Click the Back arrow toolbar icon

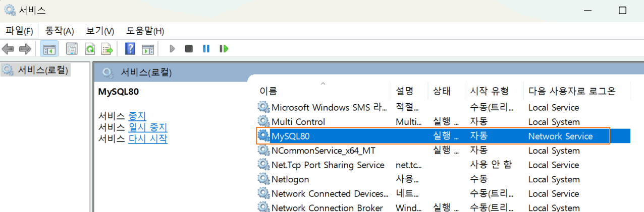click(8, 49)
